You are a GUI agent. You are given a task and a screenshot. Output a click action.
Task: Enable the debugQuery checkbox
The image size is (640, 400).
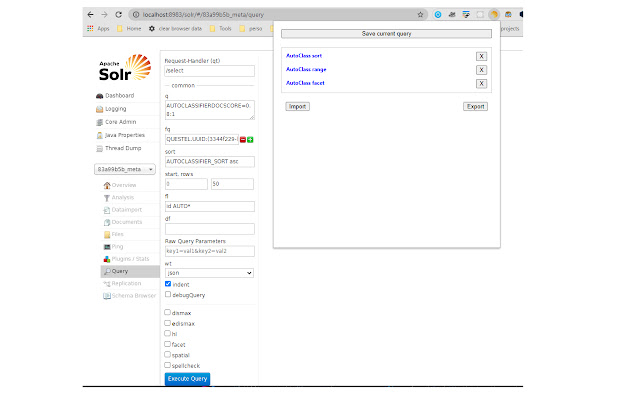(168, 294)
